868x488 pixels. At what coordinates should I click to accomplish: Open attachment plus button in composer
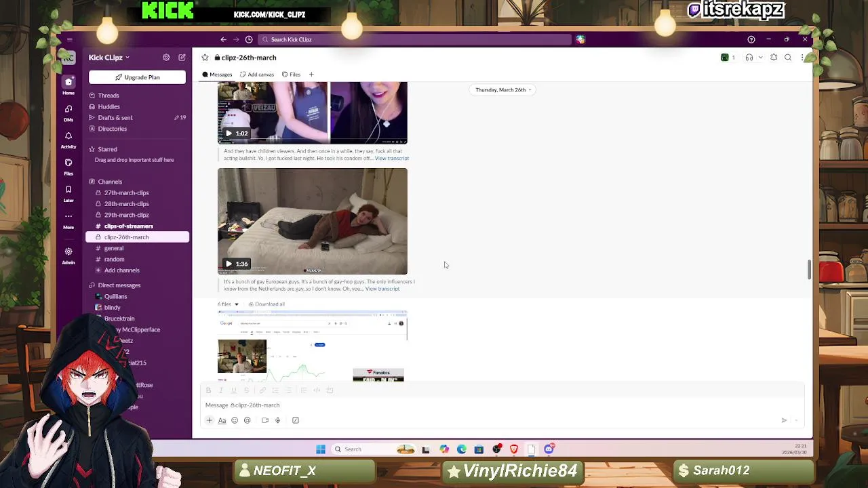coord(210,420)
